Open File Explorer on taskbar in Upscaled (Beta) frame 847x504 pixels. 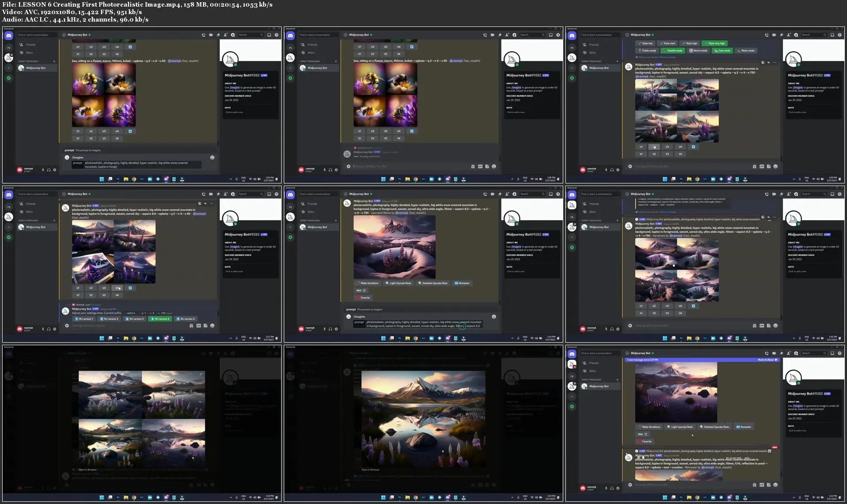[407, 338]
